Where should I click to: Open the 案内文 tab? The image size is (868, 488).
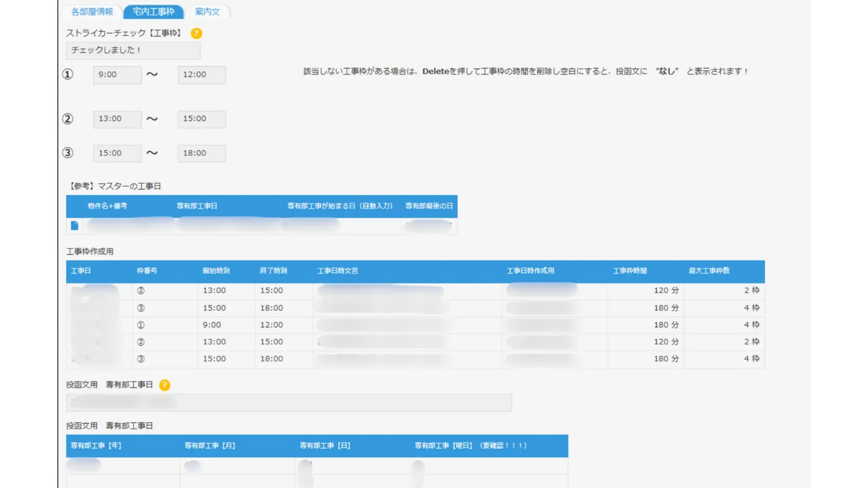(207, 12)
